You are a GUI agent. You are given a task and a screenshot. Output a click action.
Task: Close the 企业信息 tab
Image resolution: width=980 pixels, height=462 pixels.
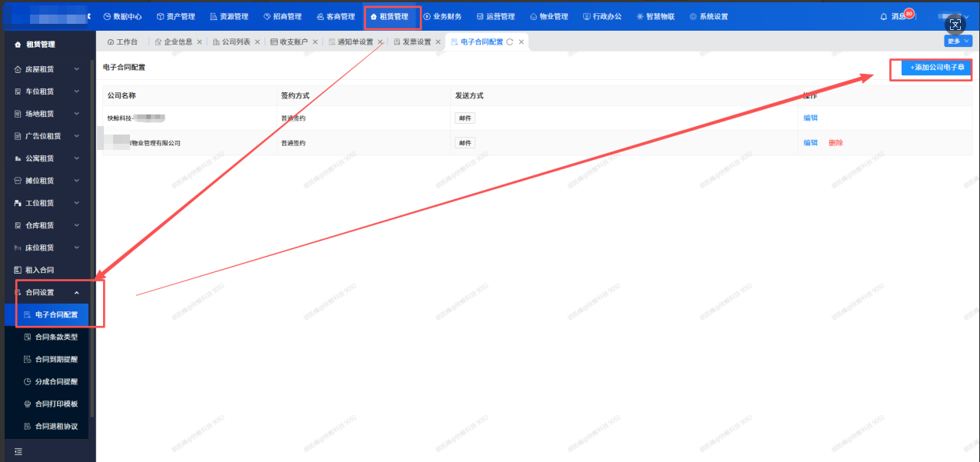pyautogui.click(x=199, y=42)
